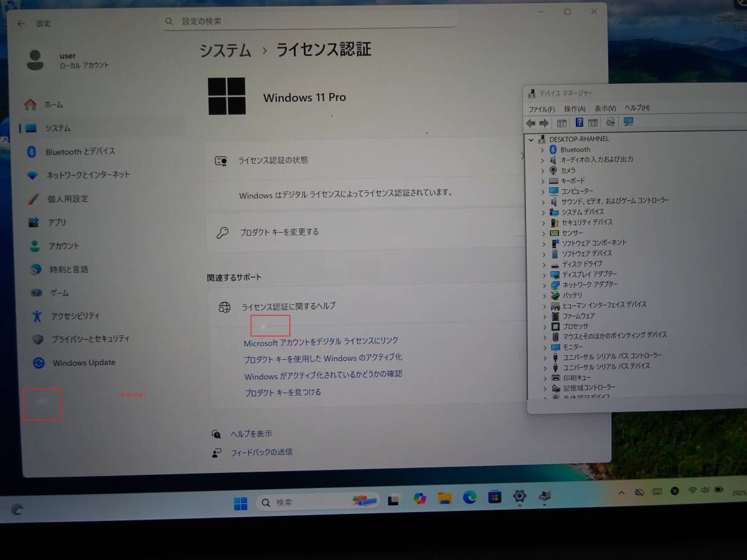Open Microsoft Store from taskbar
Image resolution: width=747 pixels, height=560 pixels.
point(495,497)
